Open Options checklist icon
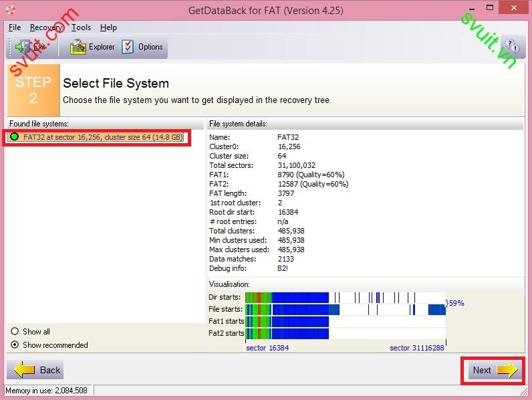The height and width of the screenshot is (400, 532). click(128, 47)
